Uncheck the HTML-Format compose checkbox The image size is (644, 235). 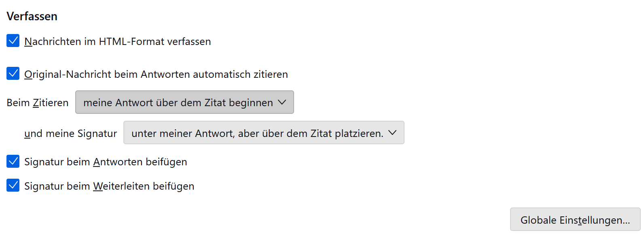pyautogui.click(x=13, y=41)
